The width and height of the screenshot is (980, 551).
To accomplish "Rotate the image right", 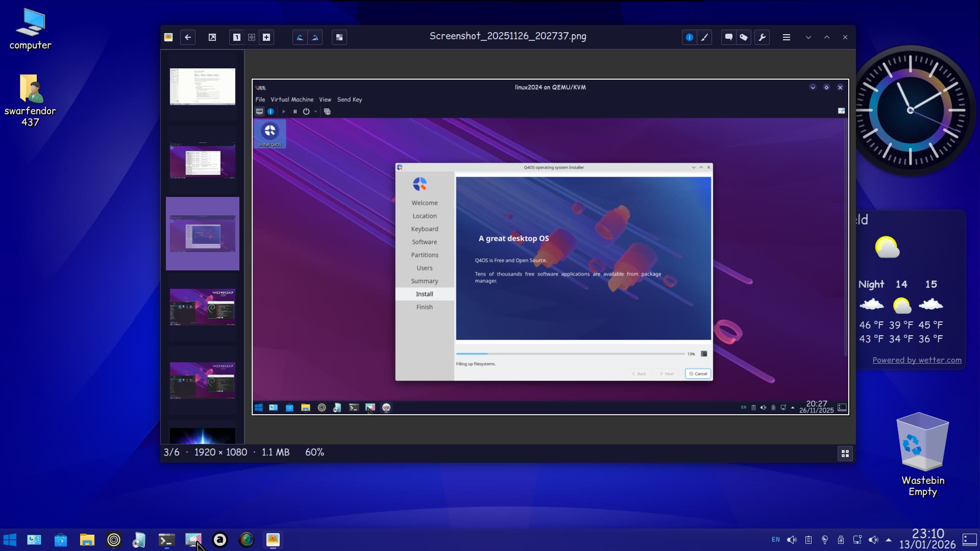I will [x=315, y=37].
